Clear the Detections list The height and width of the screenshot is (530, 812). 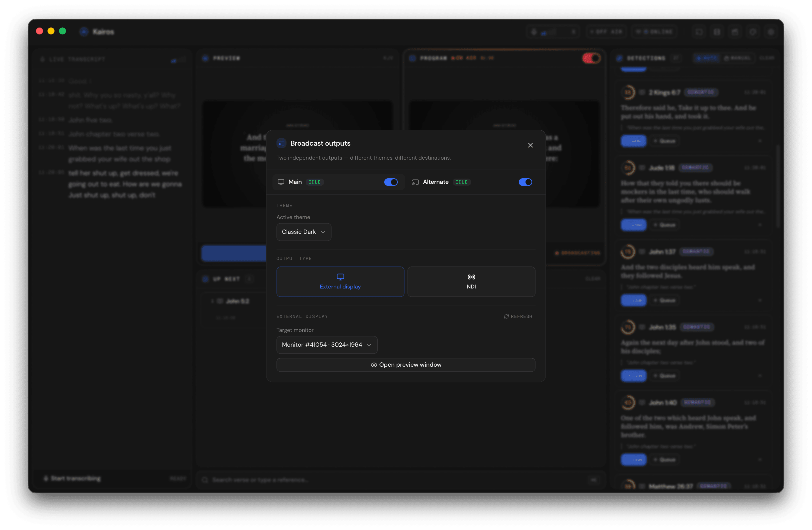766,58
